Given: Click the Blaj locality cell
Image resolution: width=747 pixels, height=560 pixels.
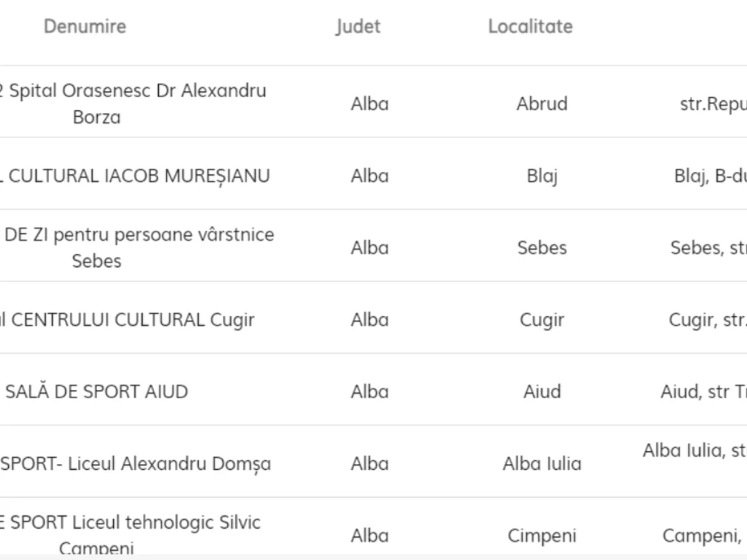Looking at the screenshot, I should (542, 176).
